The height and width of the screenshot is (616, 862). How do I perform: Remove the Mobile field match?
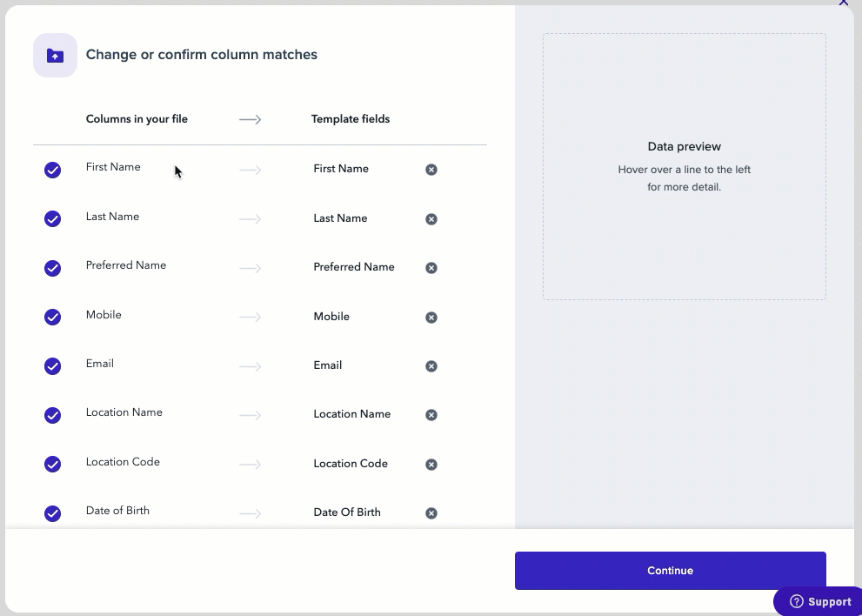[x=431, y=318]
